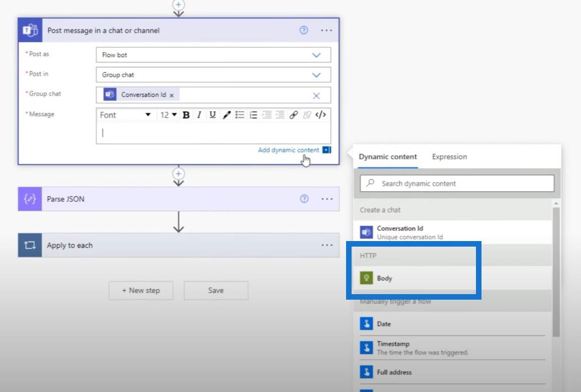Switch to the Dynamic content tab

388,156
